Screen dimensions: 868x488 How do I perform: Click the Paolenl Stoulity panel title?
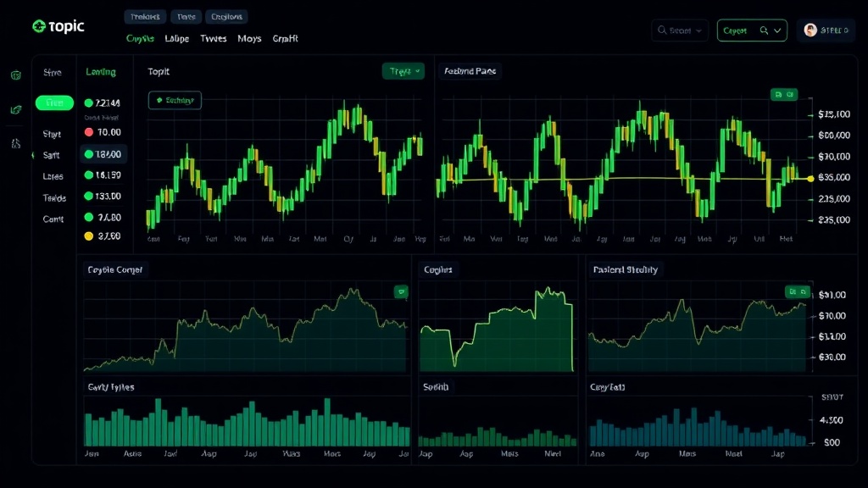(626, 269)
